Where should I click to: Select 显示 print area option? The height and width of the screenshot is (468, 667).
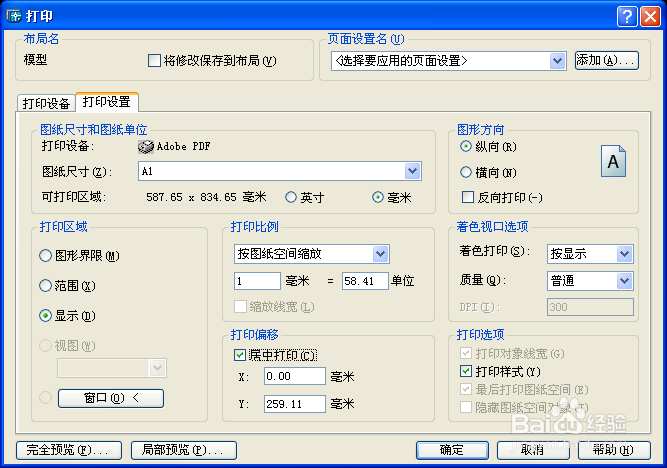[x=46, y=316]
